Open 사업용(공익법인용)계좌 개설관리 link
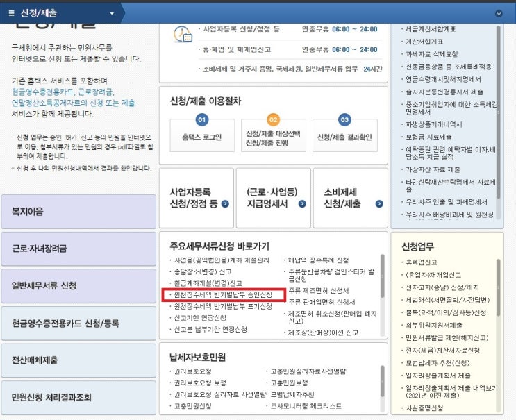This screenshot has width=516, height=420. point(222,260)
